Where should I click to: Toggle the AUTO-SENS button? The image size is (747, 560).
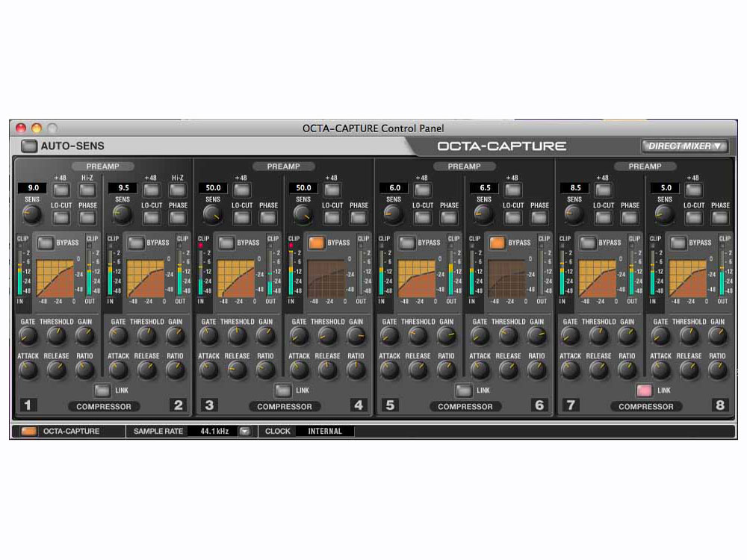pyautogui.click(x=29, y=146)
